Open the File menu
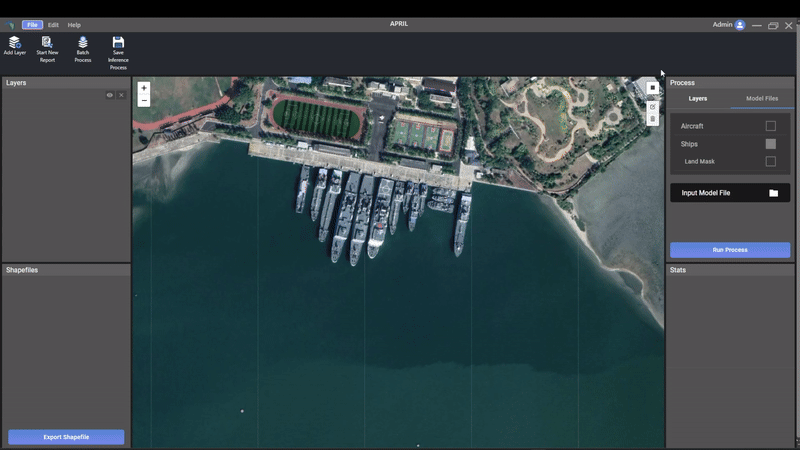The height and width of the screenshot is (450, 800). click(x=32, y=25)
